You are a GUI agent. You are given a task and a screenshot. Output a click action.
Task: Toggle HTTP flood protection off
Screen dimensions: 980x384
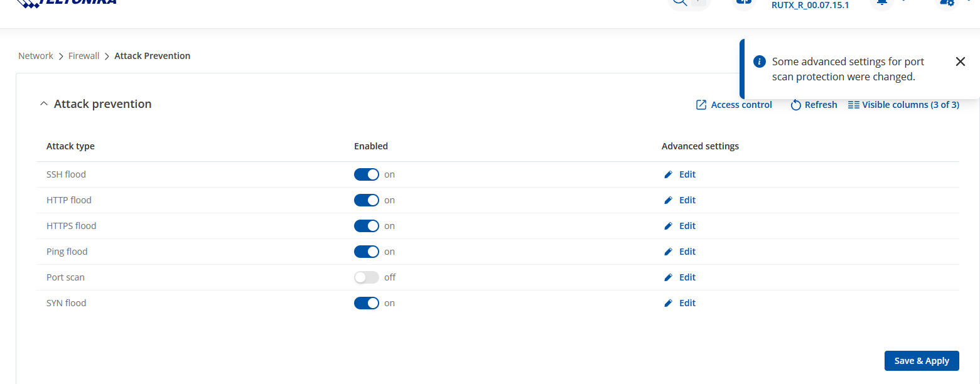367,200
